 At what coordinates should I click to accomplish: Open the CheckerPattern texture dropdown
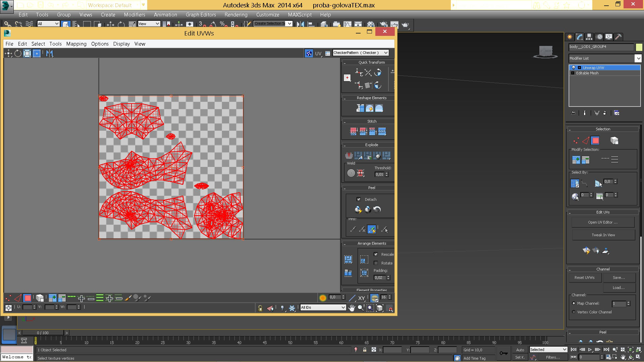(x=386, y=53)
